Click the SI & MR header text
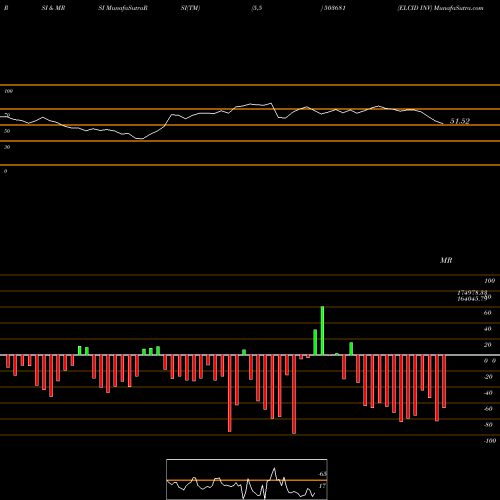 53,8
